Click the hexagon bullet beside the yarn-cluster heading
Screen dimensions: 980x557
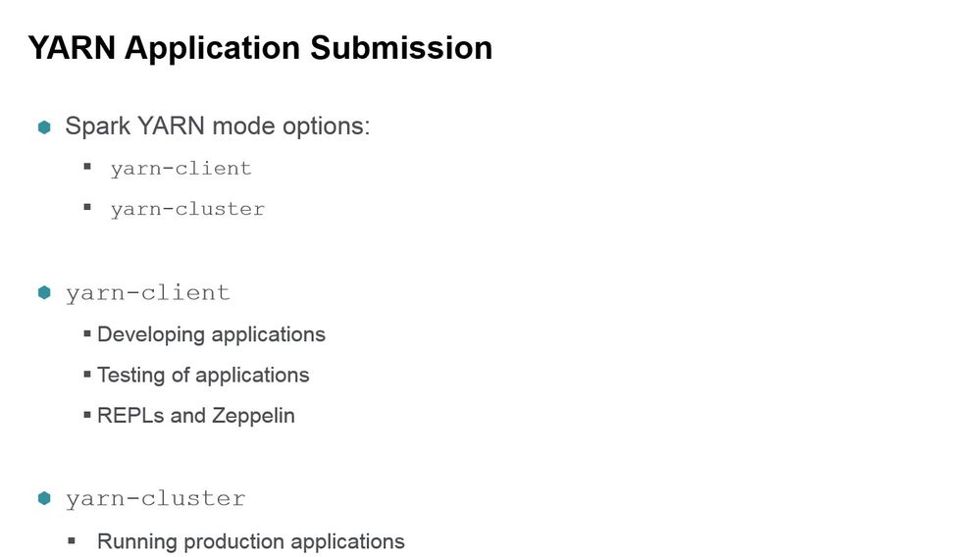[43, 498]
